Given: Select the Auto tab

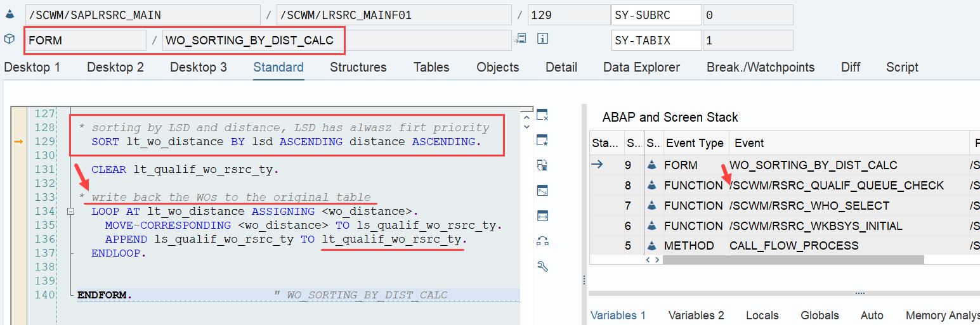Looking at the screenshot, I should [x=872, y=315].
